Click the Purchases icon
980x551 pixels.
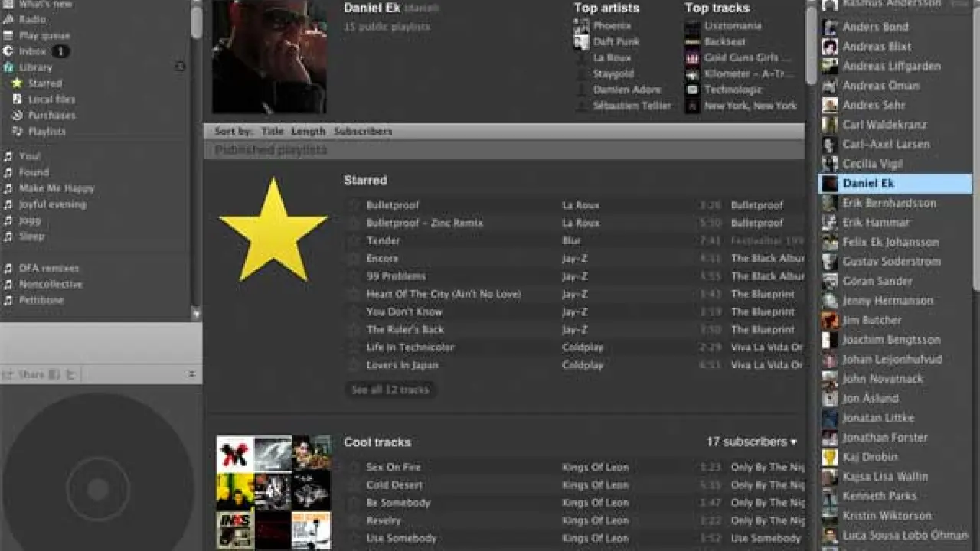tap(17, 116)
